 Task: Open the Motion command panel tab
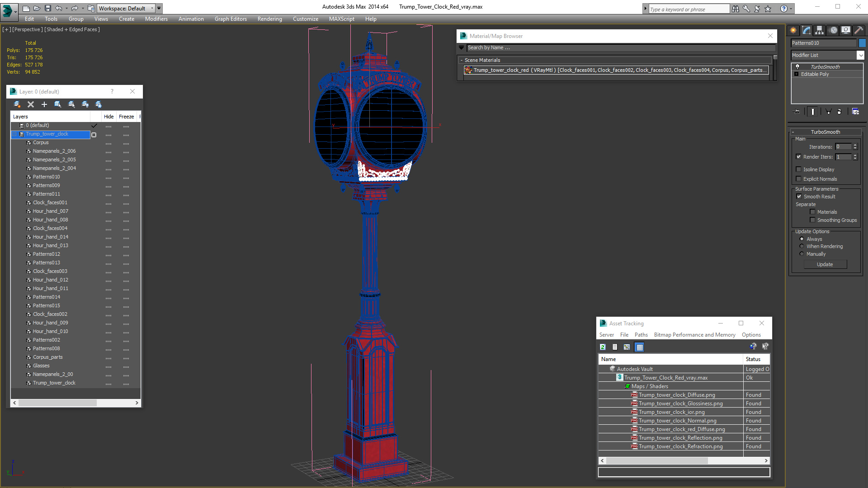tap(833, 30)
